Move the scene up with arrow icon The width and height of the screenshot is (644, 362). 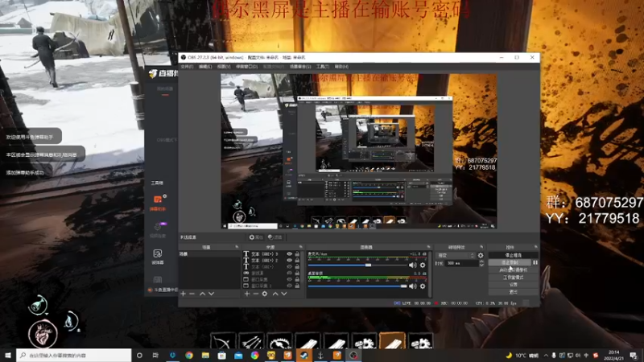tap(203, 294)
